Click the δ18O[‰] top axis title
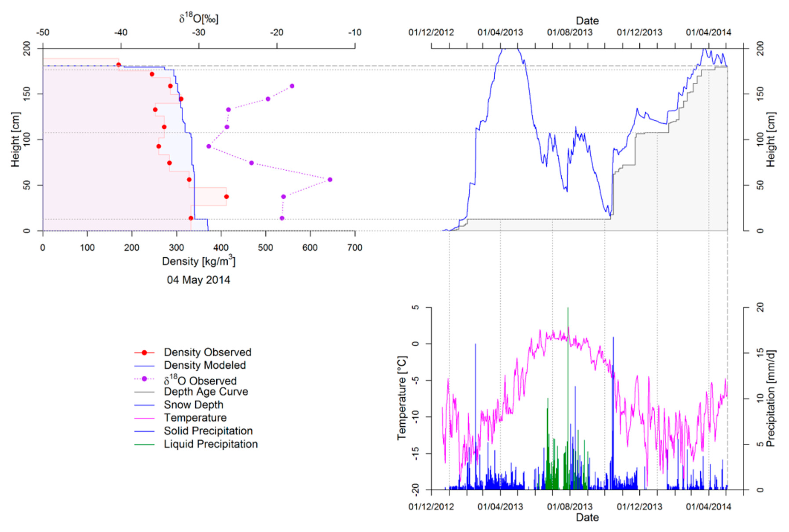 click(199, 18)
